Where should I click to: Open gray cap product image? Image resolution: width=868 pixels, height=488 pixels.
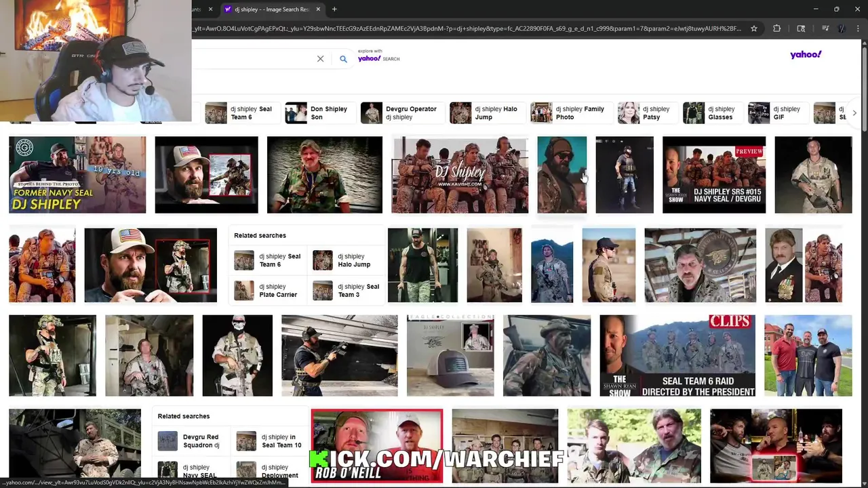(450, 355)
